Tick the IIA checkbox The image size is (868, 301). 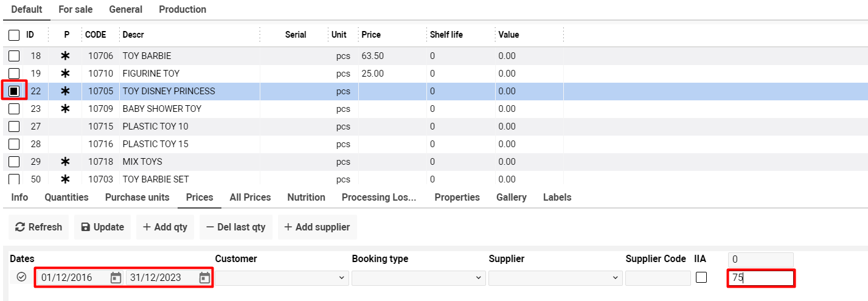point(701,277)
